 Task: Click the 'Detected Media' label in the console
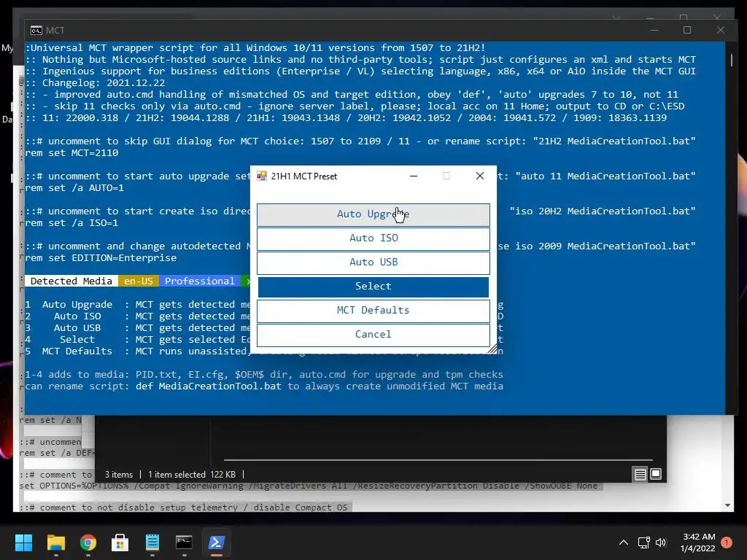[x=71, y=281]
